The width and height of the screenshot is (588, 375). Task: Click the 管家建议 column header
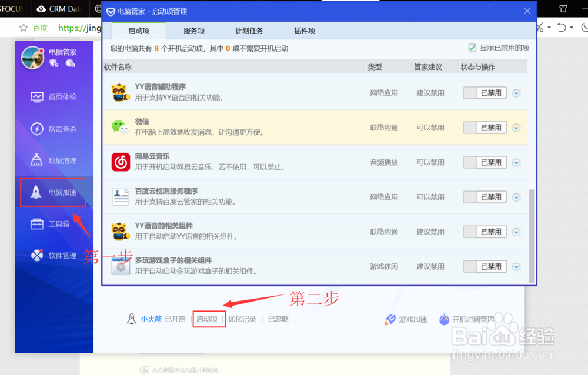(428, 67)
